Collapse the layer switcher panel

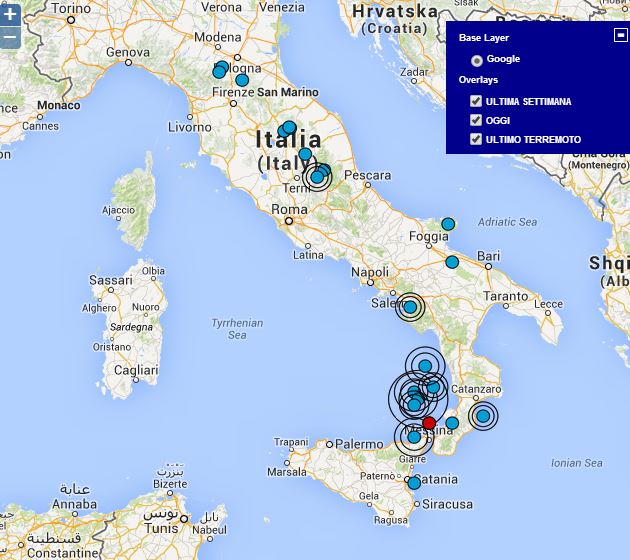tap(621, 35)
